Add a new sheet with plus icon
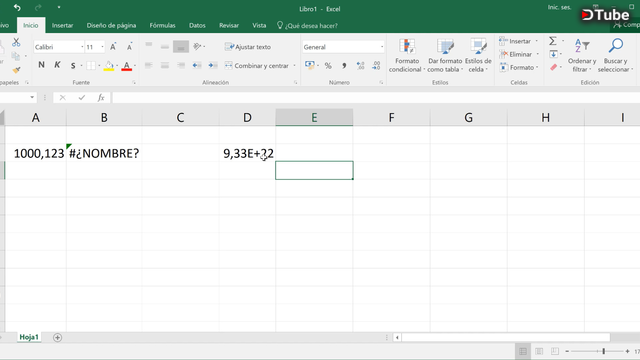The image size is (640, 360). pos(58,338)
